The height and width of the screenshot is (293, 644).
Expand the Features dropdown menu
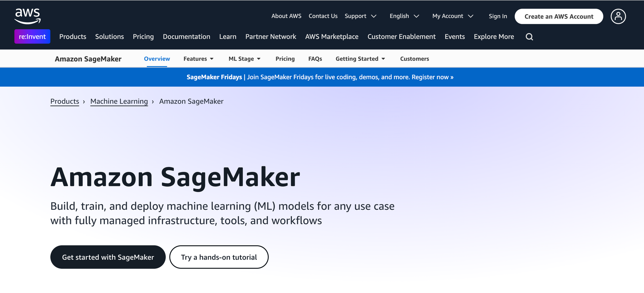click(198, 59)
